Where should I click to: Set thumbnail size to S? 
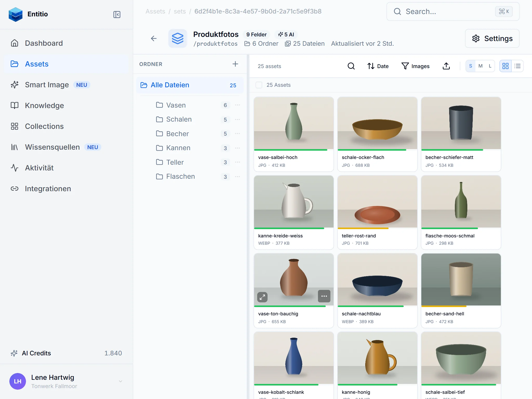coord(470,66)
